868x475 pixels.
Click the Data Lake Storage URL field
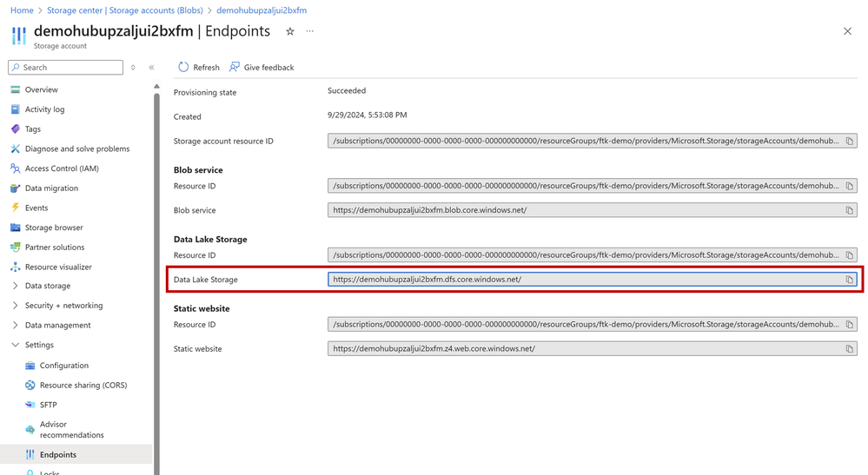tap(593, 280)
